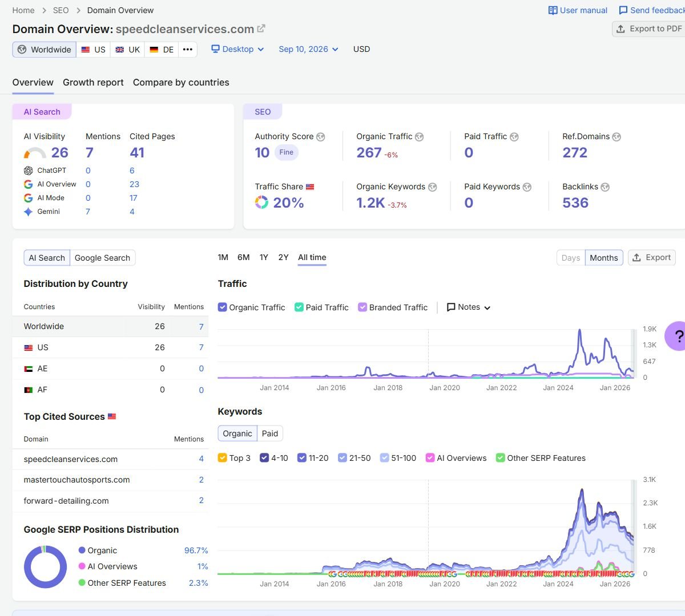Switch to the Growth report tab
Screen dimensions: 685x616
coord(93,82)
